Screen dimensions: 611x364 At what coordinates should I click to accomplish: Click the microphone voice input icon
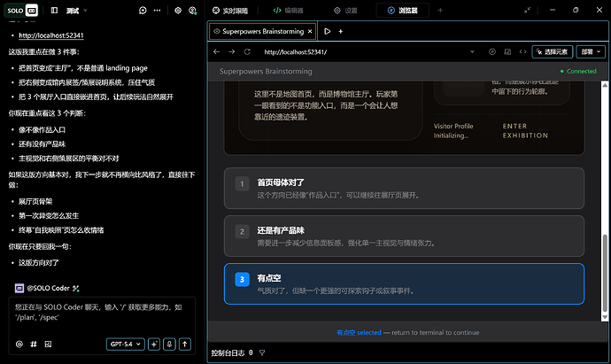tap(169, 344)
